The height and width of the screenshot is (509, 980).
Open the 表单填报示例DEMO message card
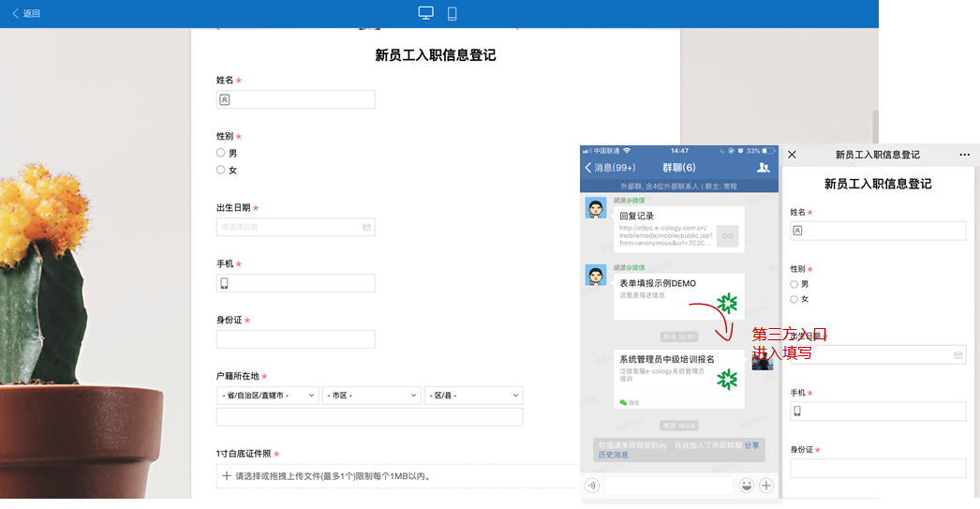tap(678, 296)
